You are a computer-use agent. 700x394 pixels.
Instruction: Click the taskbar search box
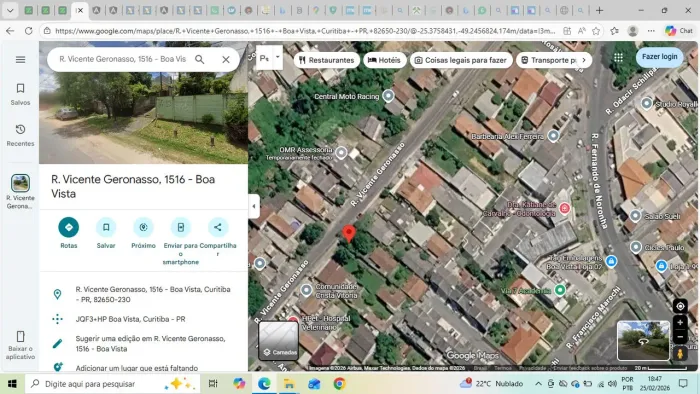(x=112, y=384)
